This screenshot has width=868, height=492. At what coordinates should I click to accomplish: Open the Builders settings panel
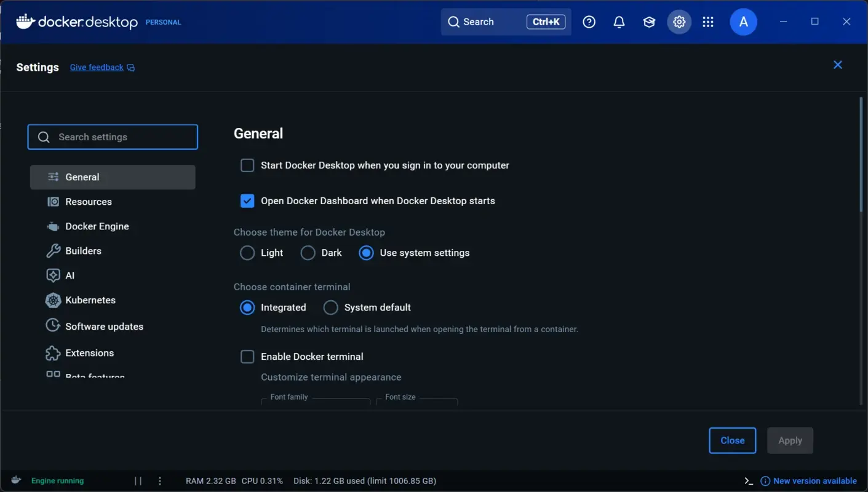point(83,250)
